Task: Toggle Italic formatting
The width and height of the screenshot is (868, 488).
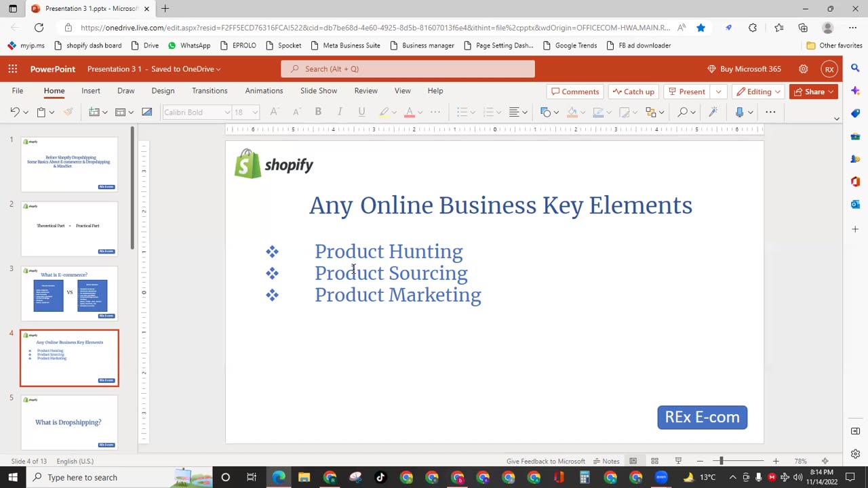Action: (339, 112)
